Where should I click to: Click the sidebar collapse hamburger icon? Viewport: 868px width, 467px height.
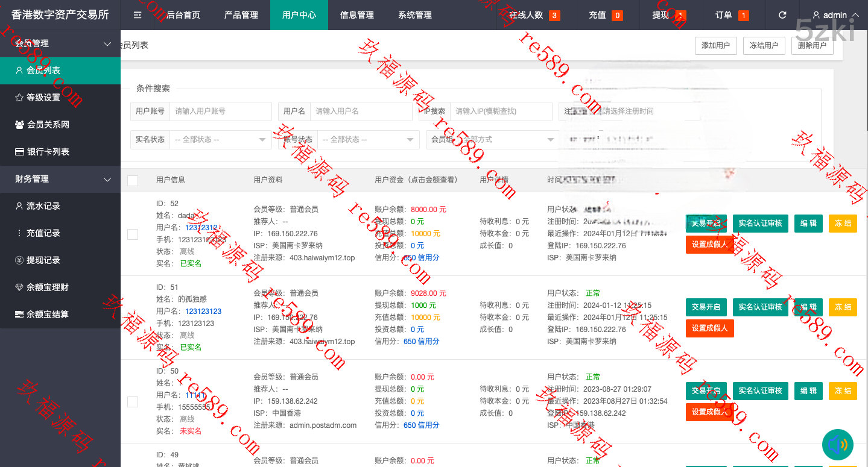[138, 15]
